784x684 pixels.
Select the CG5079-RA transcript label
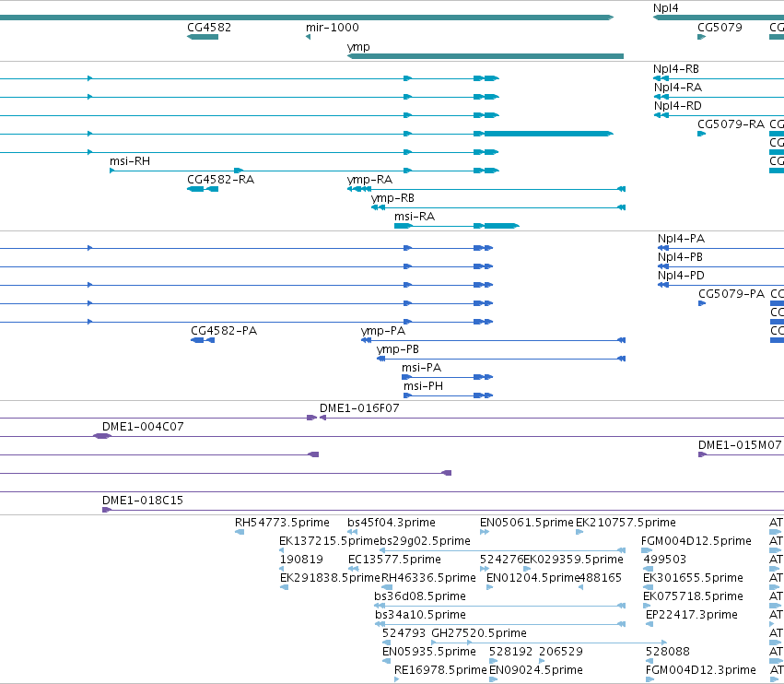tap(731, 124)
